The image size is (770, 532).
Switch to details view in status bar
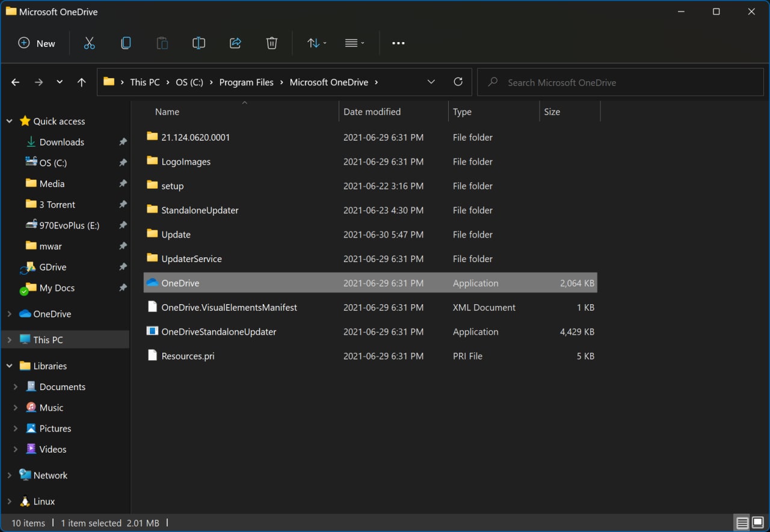(x=742, y=523)
